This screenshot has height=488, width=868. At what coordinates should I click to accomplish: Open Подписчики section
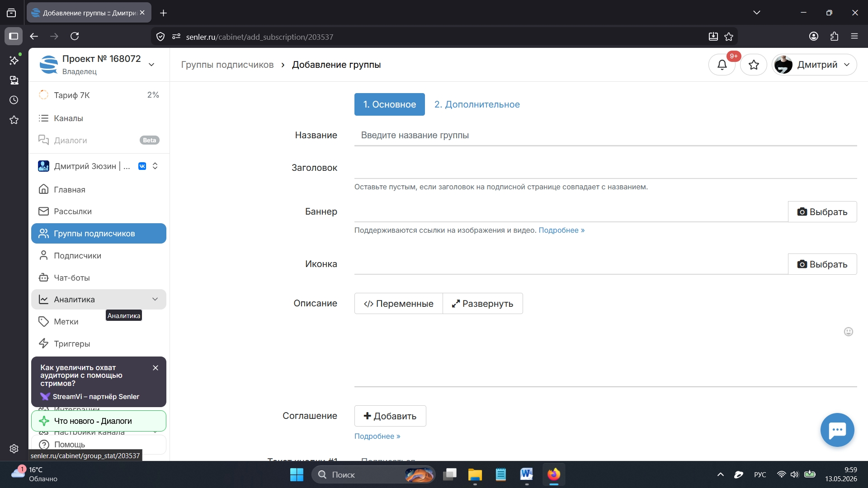(x=99, y=255)
